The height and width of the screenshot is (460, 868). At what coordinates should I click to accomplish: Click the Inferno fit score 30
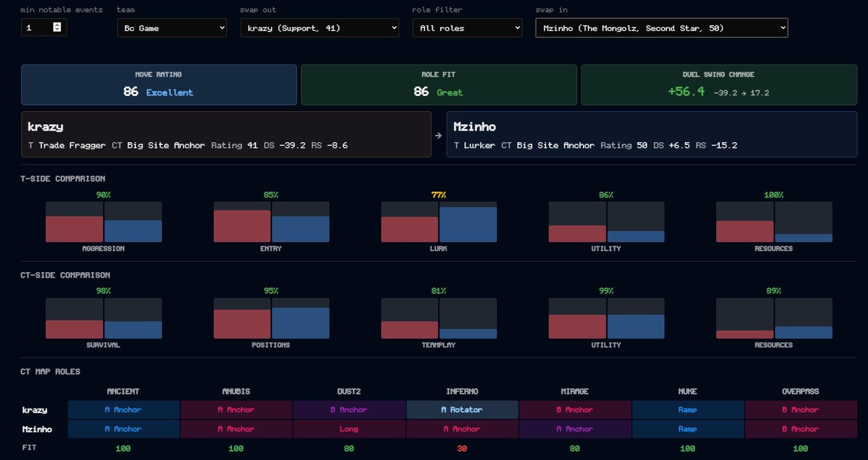(462, 448)
